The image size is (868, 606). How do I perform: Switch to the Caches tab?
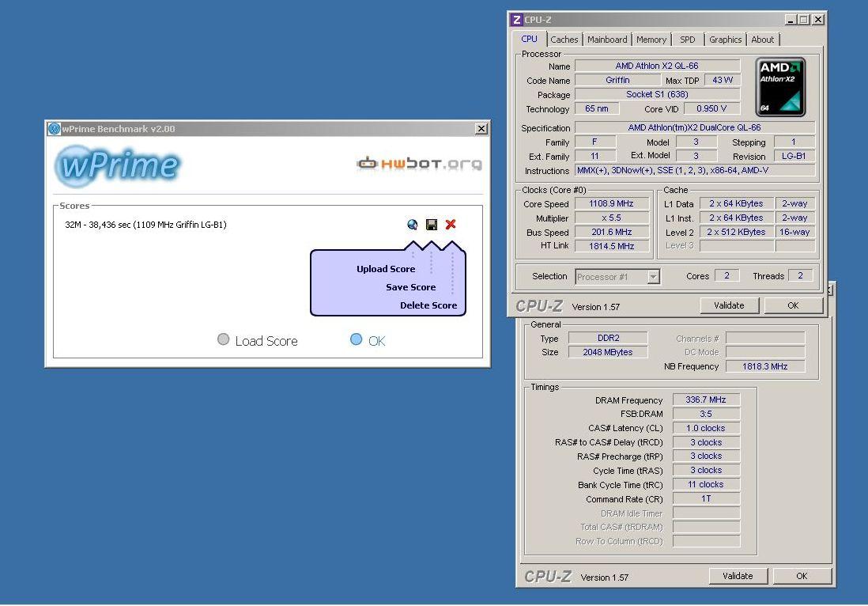click(x=564, y=40)
